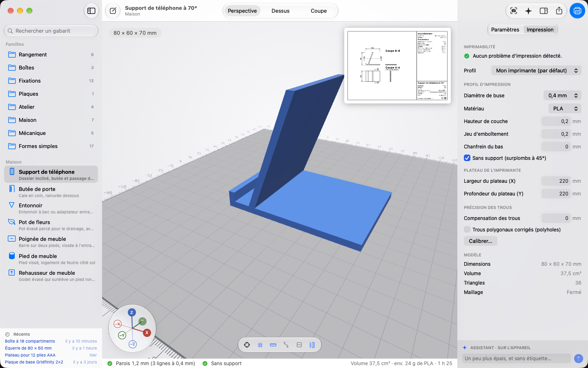Open the share menu icon
This screenshot has width=588, height=368.
tap(559, 11)
